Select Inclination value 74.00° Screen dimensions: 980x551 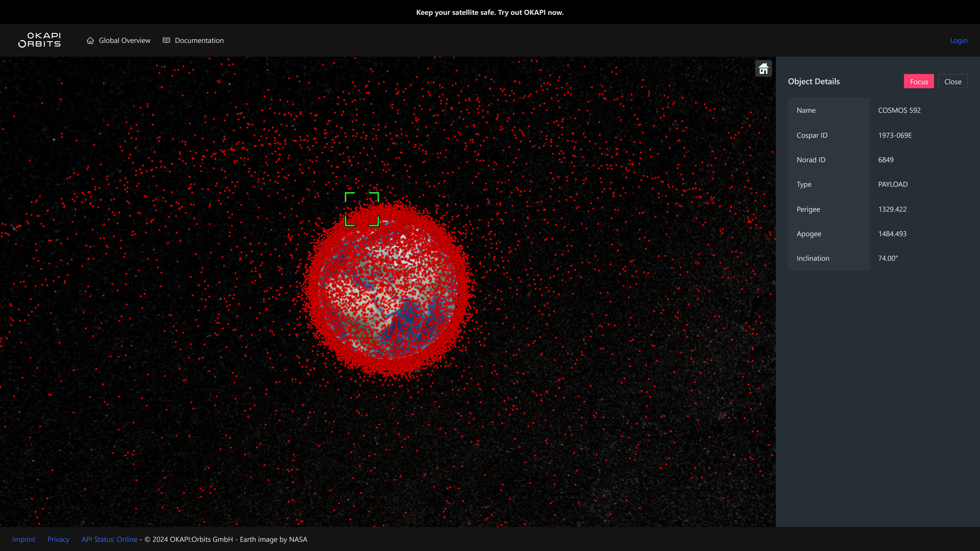click(x=888, y=258)
